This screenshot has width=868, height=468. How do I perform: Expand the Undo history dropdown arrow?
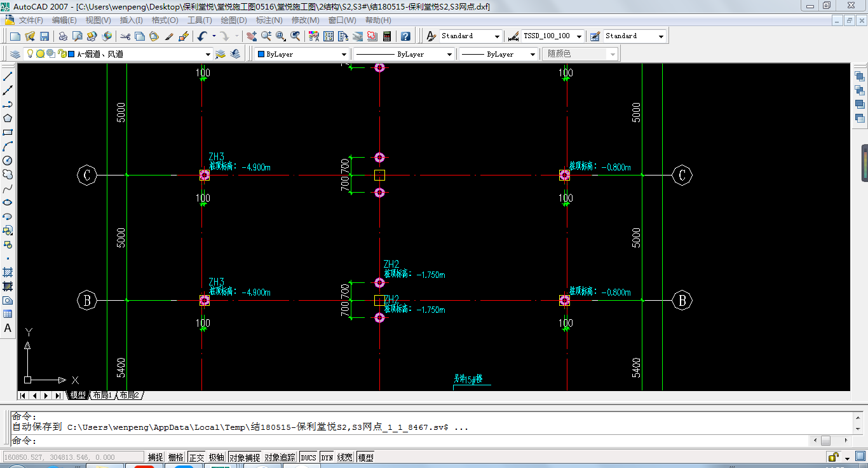point(214,36)
